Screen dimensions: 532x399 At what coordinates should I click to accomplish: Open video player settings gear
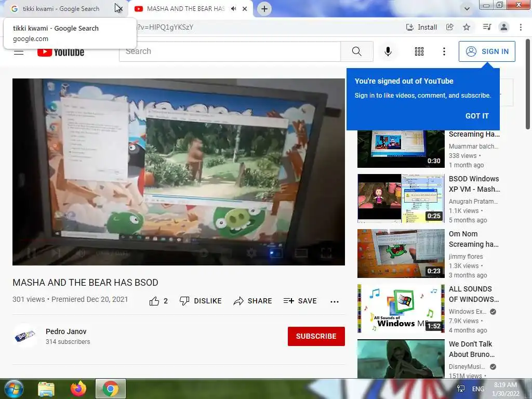point(251,253)
